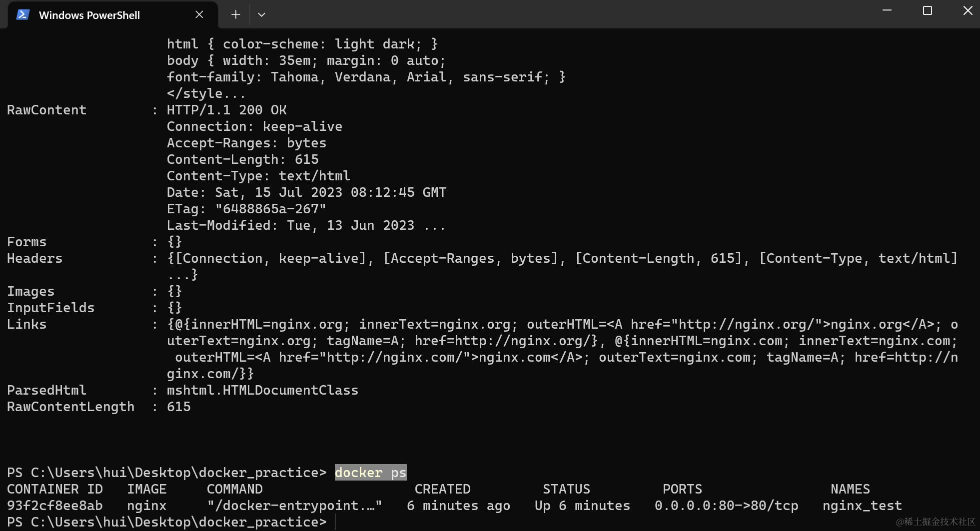The height and width of the screenshot is (531, 980).
Task: Click the 0.0.0.0:80->80/tcp port mapping
Action: tap(727, 506)
